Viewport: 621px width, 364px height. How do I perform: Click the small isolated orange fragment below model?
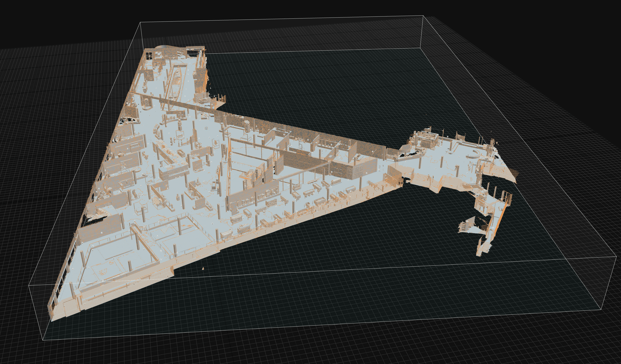click(x=203, y=268)
